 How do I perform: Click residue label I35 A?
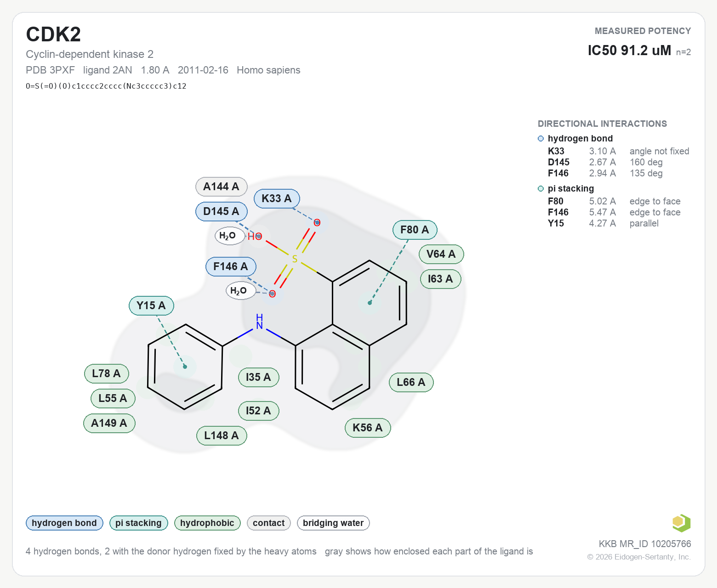(x=258, y=377)
